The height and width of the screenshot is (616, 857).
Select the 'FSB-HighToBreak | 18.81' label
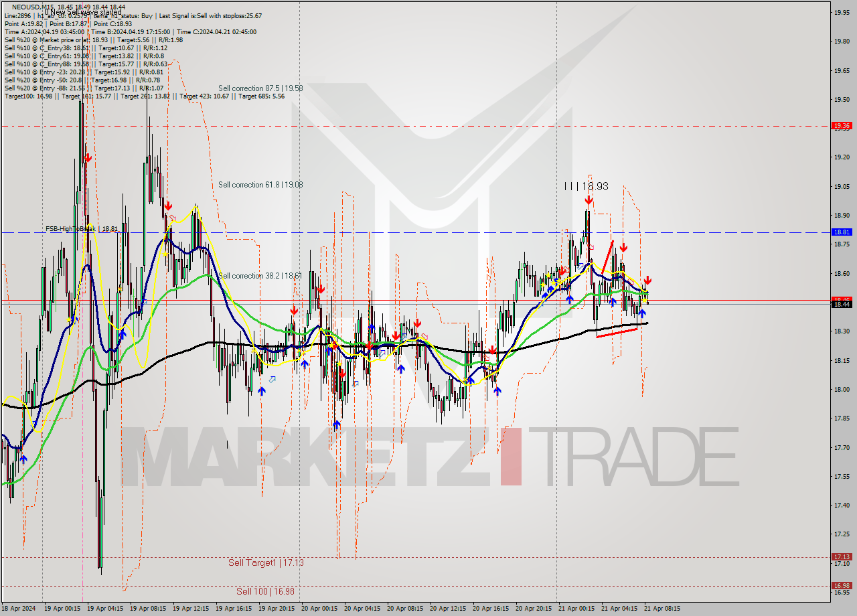coord(82,228)
